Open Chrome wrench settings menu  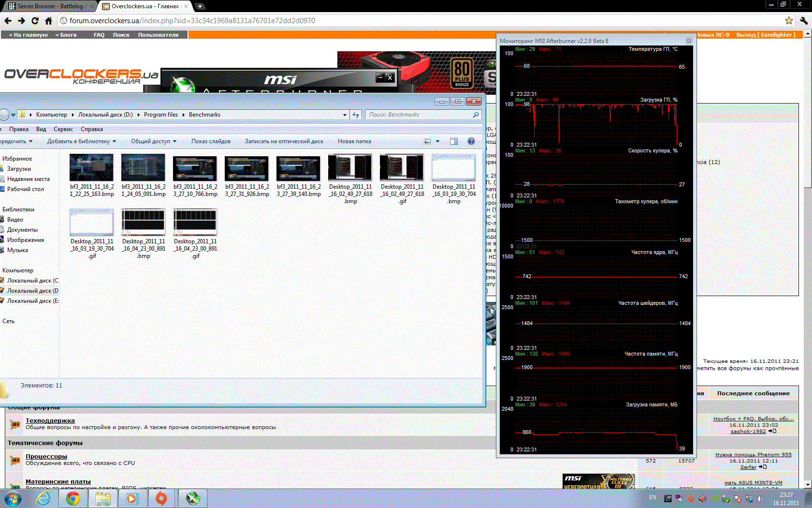click(x=804, y=21)
